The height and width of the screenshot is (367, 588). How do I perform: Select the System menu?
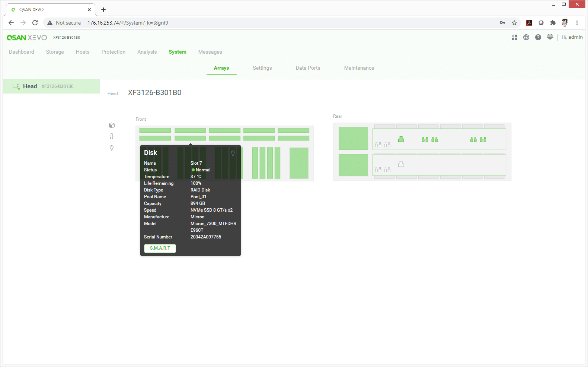tap(178, 52)
